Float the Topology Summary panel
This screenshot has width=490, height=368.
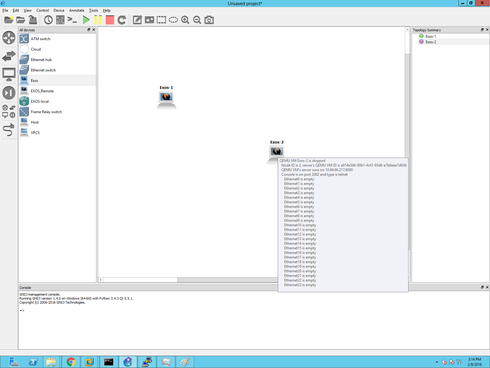pyautogui.click(x=482, y=30)
